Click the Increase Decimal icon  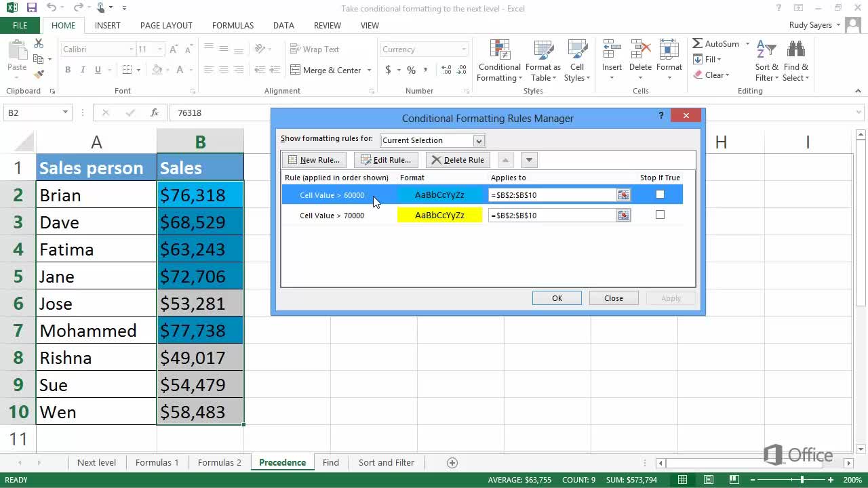[x=446, y=70]
